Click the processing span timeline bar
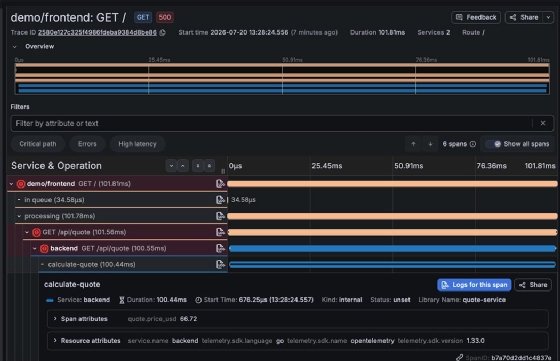Viewport: 560px width, 361px height. 392,216
